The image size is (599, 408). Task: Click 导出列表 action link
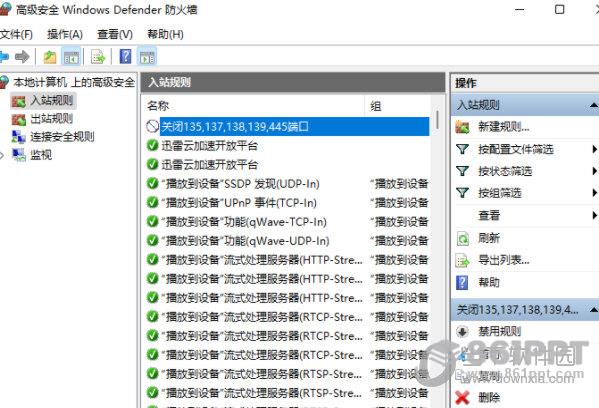[x=504, y=261]
